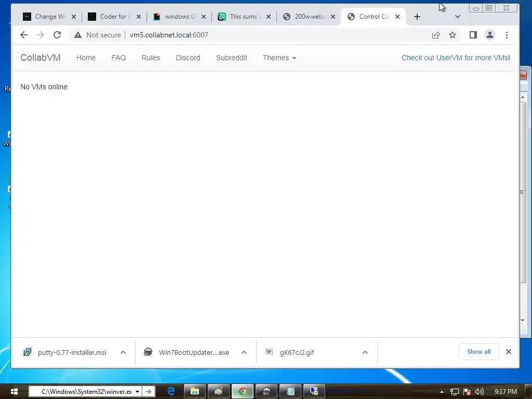Open Paint from the taskbar
The image size is (532, 399).
[x=219, y=392]
